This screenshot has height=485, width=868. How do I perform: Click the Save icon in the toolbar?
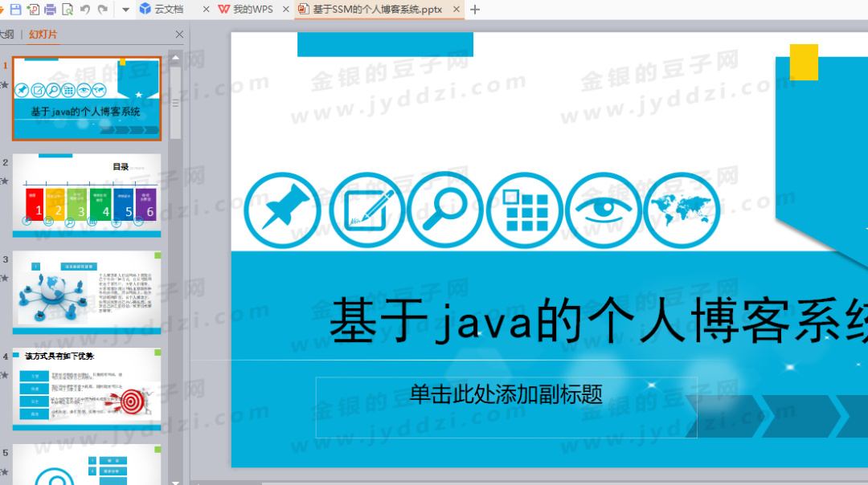[x=15, y=10]
